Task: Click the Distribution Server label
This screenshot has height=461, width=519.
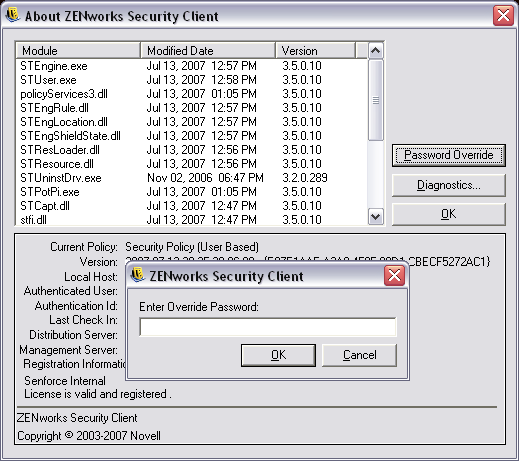Action: pyautogui.click(x=73, y=335)
